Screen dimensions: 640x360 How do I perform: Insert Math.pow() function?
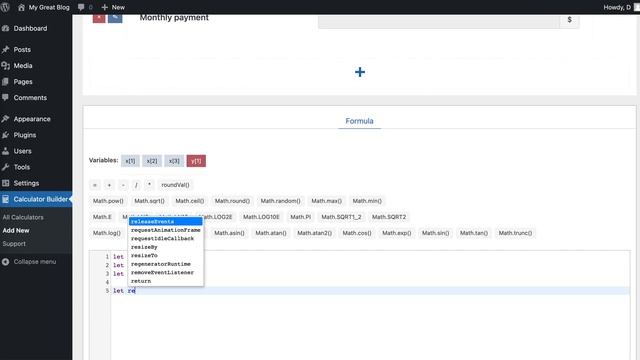tap(108, 201)
